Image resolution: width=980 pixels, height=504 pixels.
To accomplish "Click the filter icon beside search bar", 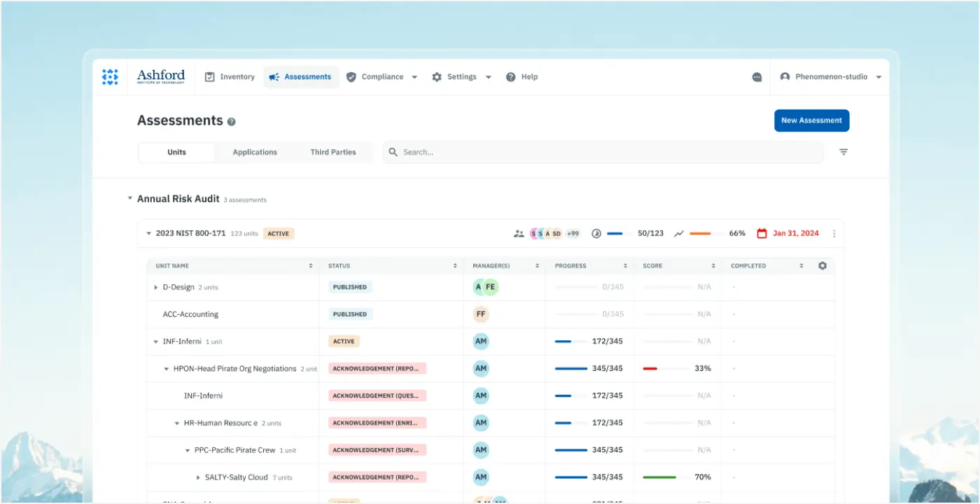I will pos(843,152).
